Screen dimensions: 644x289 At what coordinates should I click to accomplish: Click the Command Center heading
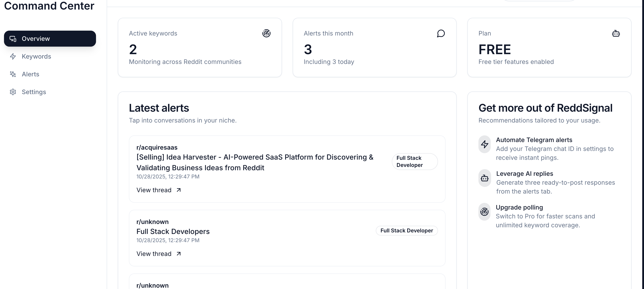click(x=49, y=6)
